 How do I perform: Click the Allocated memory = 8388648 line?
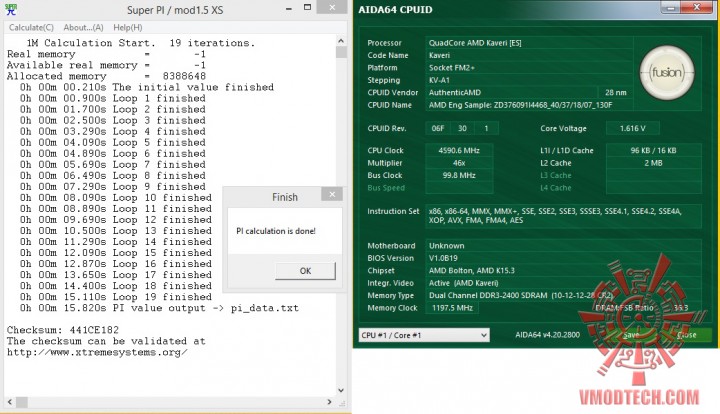click(106, 76)
